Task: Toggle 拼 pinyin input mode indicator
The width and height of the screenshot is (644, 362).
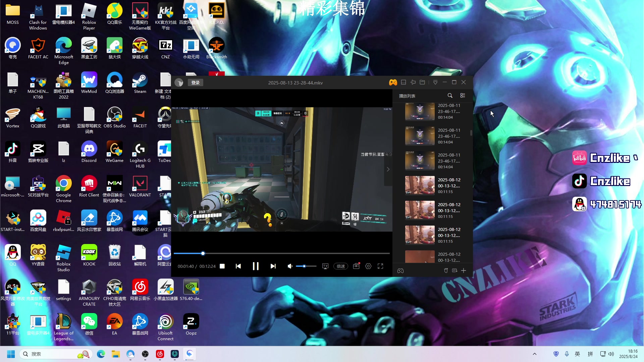Action: click(590, 354)
